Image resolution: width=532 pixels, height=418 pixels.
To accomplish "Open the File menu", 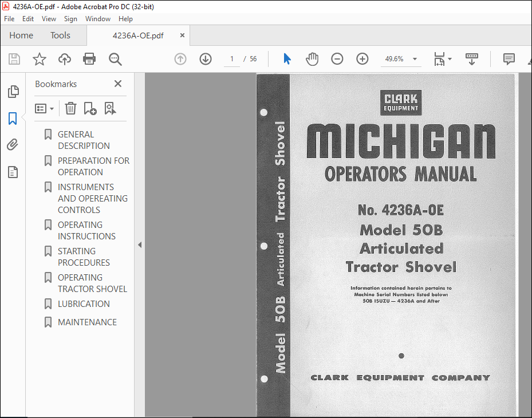I will tap(9, 19).
